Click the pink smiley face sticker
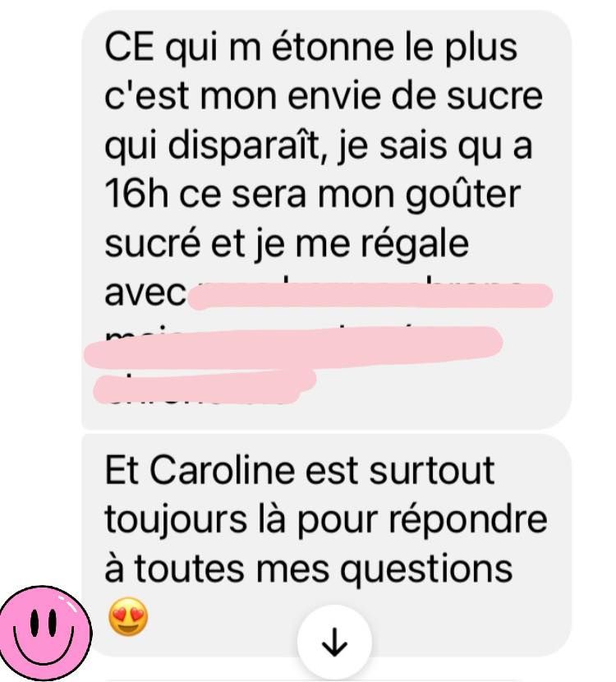This screenshot has height=682, width=616. [45, 634]
